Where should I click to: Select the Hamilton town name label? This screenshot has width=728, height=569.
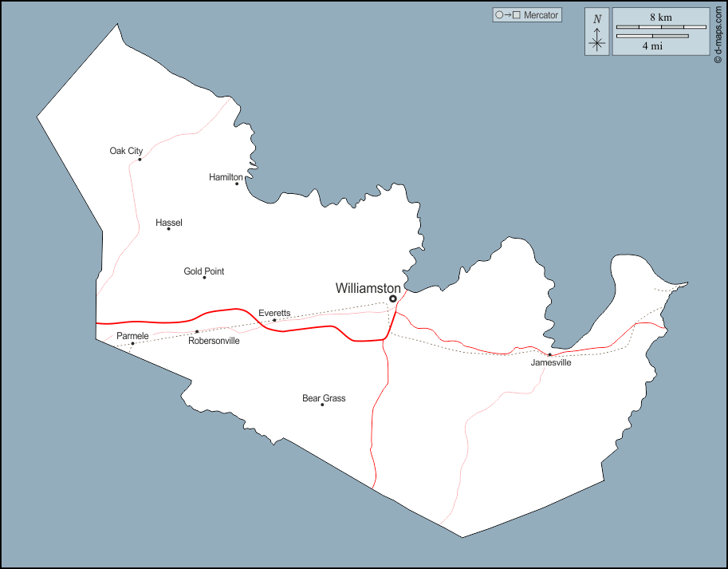[x=226, y=177]
